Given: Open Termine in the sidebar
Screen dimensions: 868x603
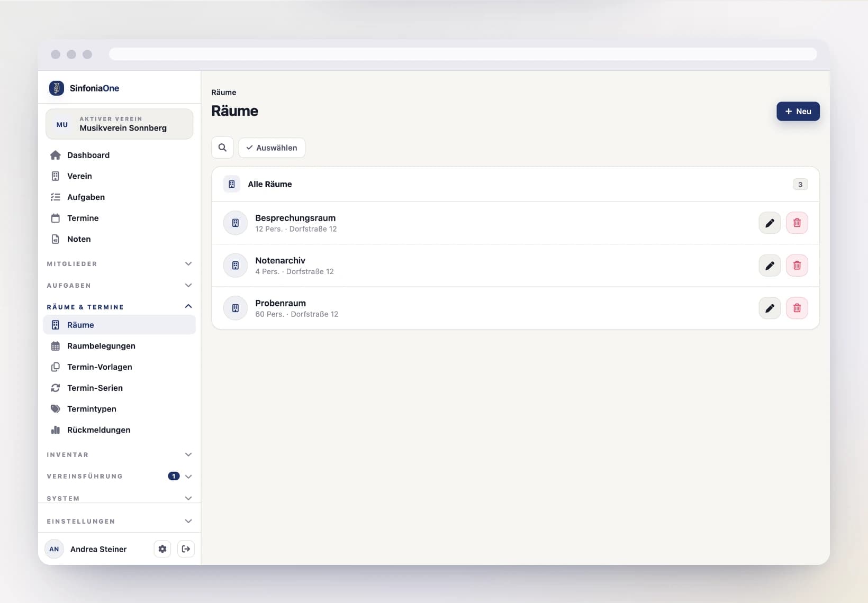Looking at the screenshot, I should click(120, 218).
